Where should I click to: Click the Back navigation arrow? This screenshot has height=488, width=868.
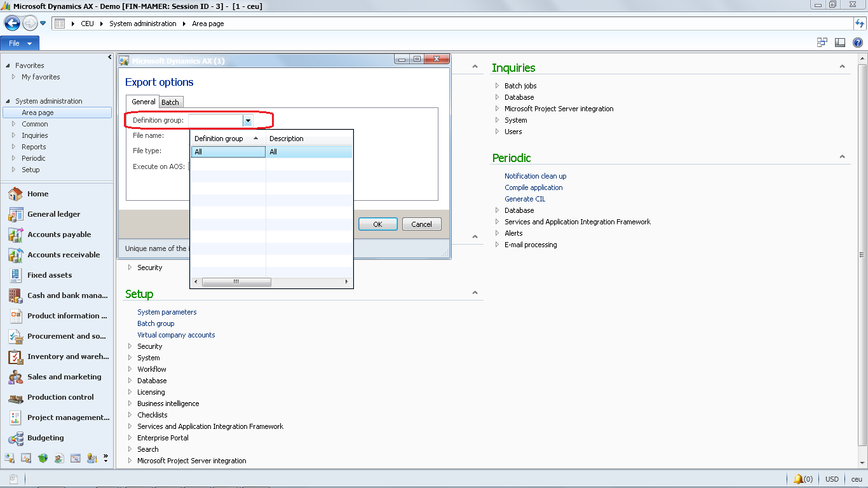(x=12, y=24)
